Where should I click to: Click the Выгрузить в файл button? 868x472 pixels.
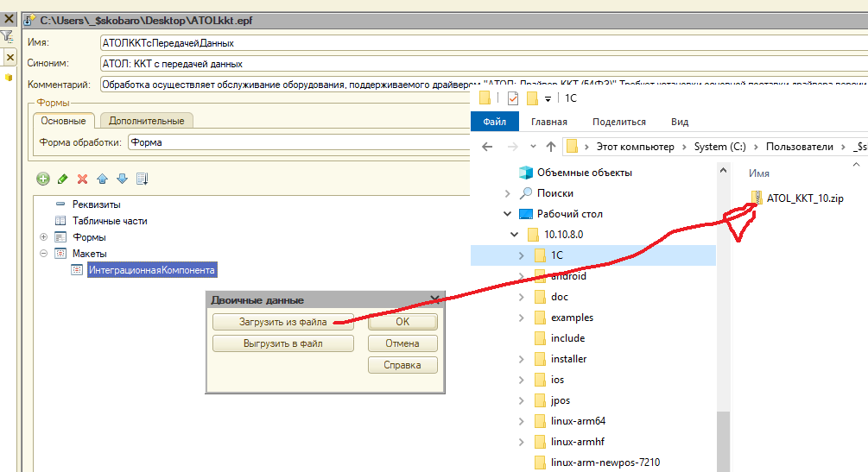click(283, 343)
